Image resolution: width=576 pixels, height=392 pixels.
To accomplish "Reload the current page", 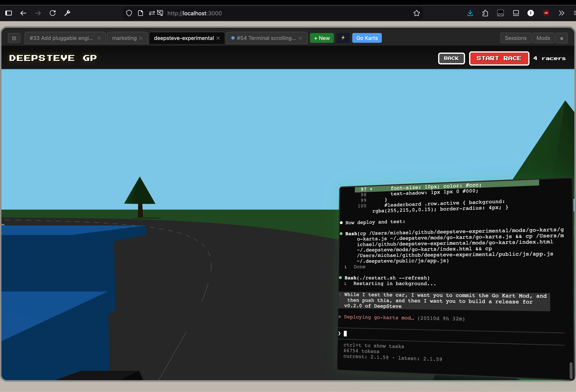I will (x=53, y=13).
